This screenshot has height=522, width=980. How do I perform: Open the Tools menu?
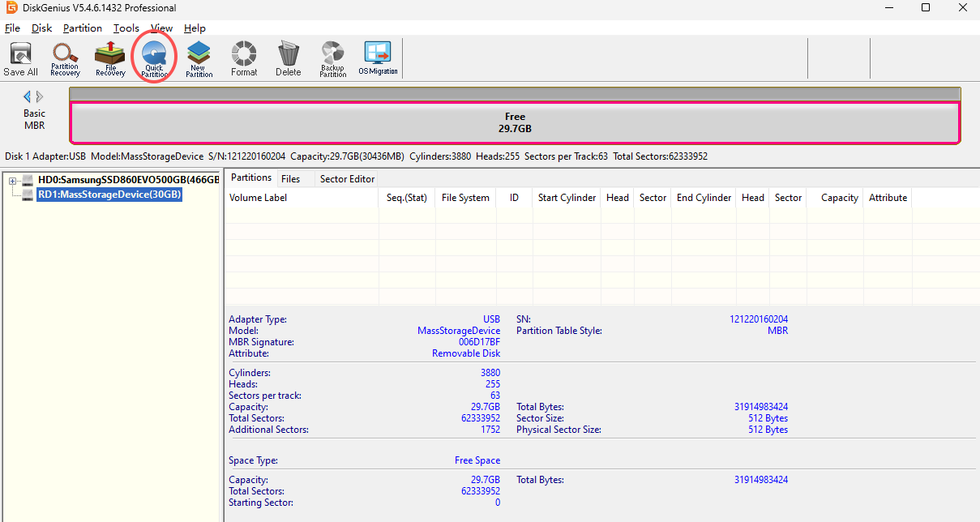[126, 28]
